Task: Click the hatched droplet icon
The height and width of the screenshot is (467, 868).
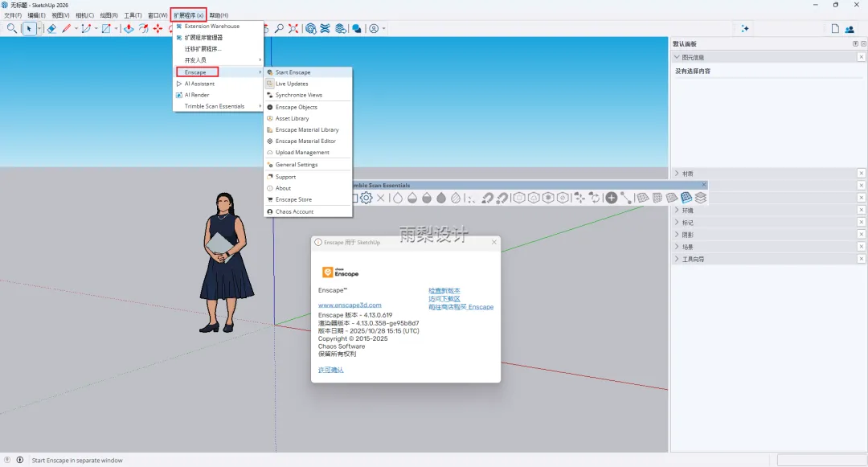Action: coord(456,198)
